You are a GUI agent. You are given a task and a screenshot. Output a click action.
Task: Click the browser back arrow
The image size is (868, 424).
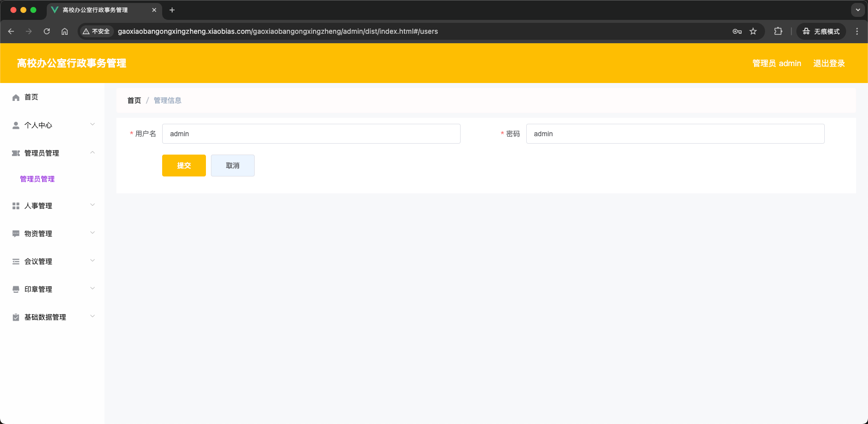point(11,31)
